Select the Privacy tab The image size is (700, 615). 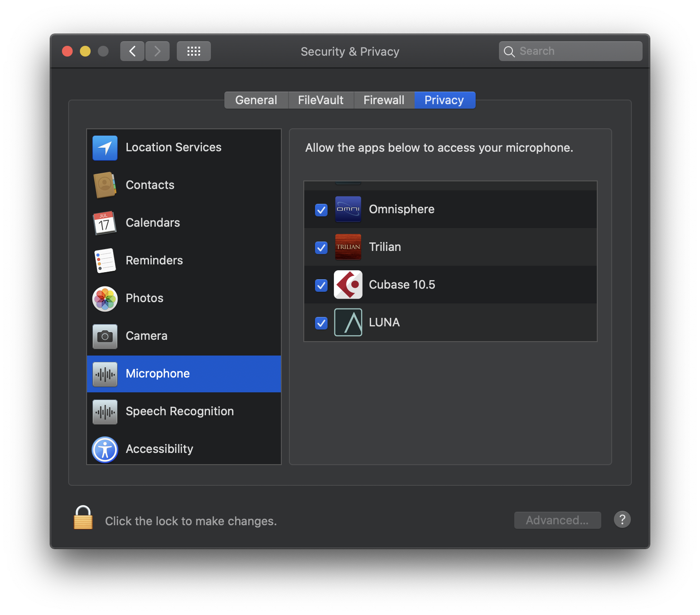coord(445,100)
